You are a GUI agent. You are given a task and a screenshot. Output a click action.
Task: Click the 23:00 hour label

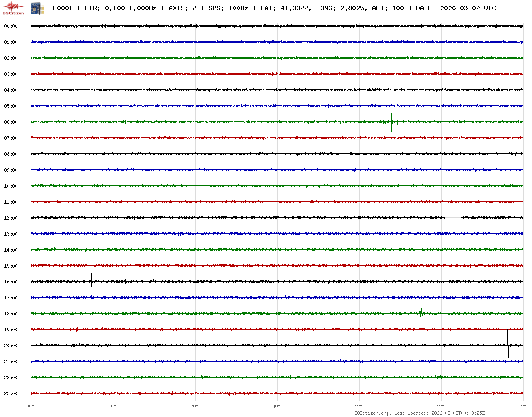tap(11, 393)
